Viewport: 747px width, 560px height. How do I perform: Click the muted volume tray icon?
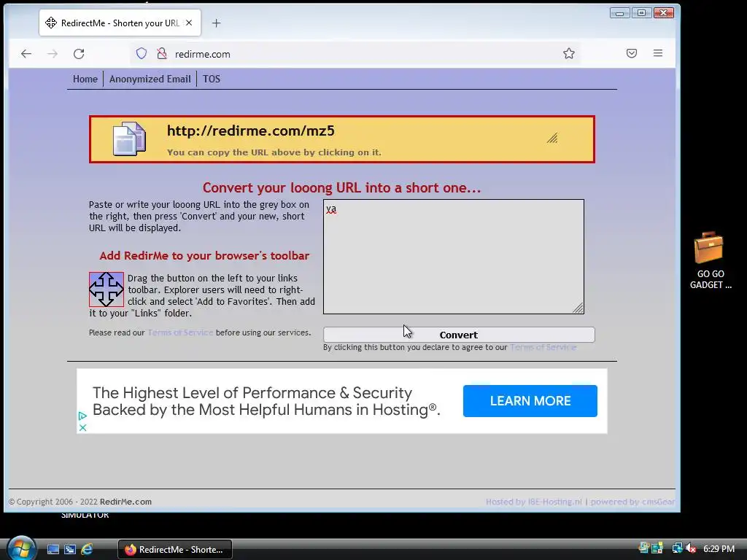691,548
